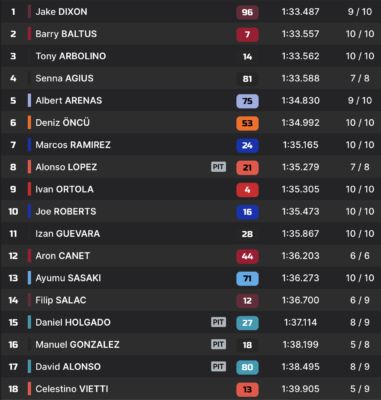Click the PIT label next to David Alonso
This screenshot has height=400, width=381.
coord(218,367)
